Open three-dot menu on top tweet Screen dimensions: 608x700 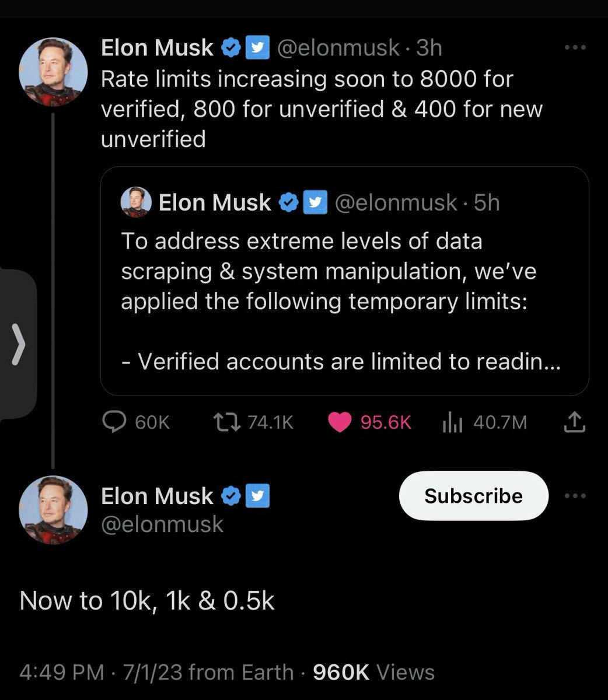575,48
